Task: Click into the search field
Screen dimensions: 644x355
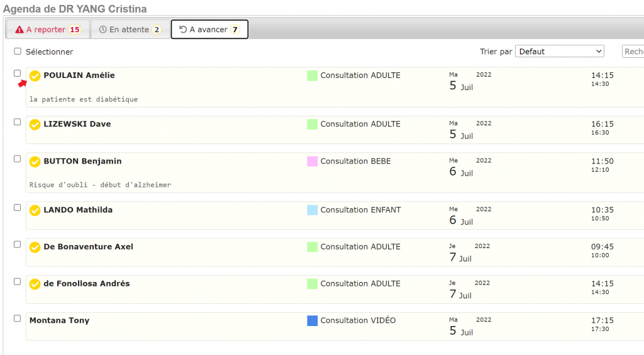Action: 633,52
